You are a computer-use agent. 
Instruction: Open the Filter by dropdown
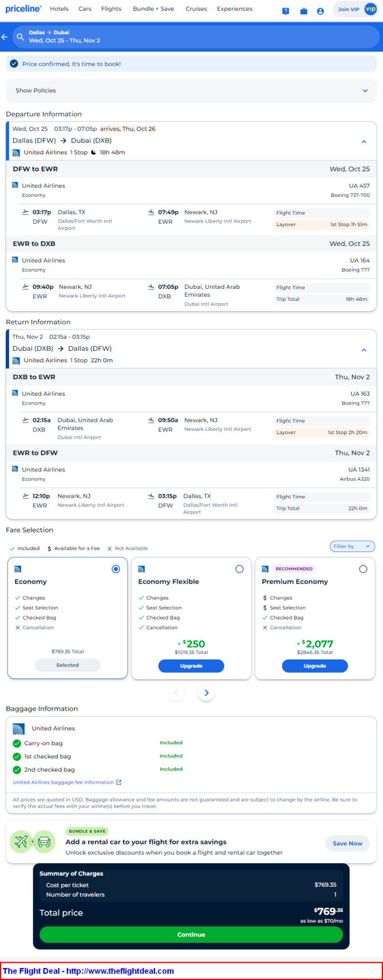coord(352,546)
